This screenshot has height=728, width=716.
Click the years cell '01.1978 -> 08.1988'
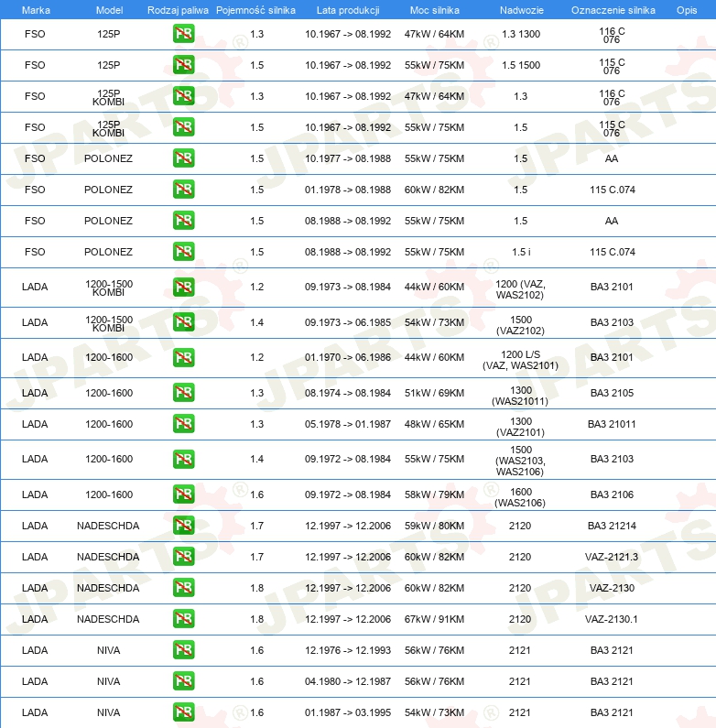tap(348, 190)
